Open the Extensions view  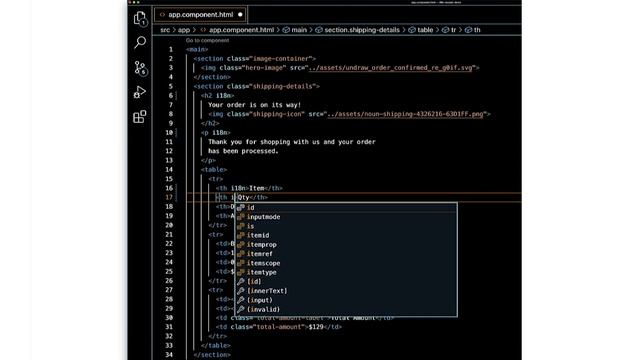[x=140, y=117]
